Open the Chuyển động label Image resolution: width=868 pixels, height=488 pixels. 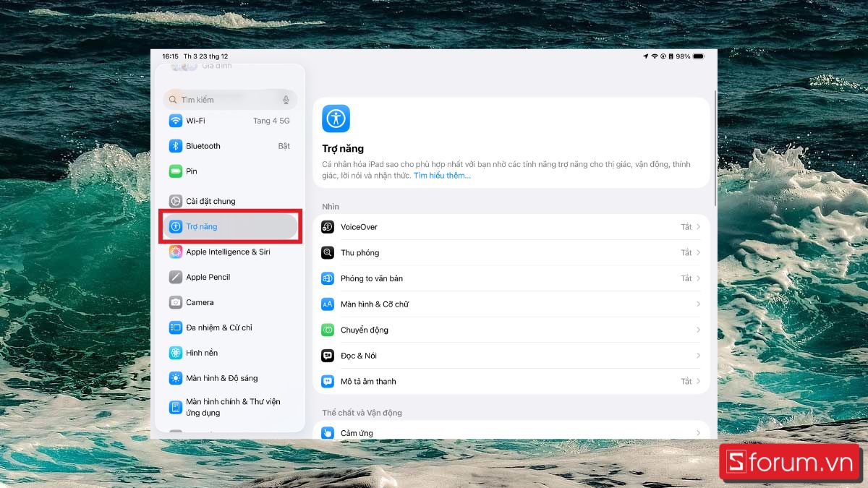pyautogui.click(x=365, y=330)
